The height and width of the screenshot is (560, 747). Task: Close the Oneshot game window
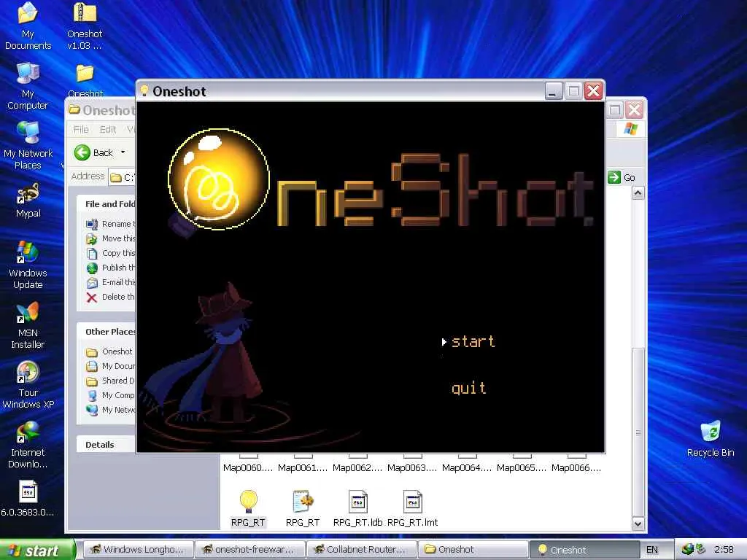pos(594,91)
